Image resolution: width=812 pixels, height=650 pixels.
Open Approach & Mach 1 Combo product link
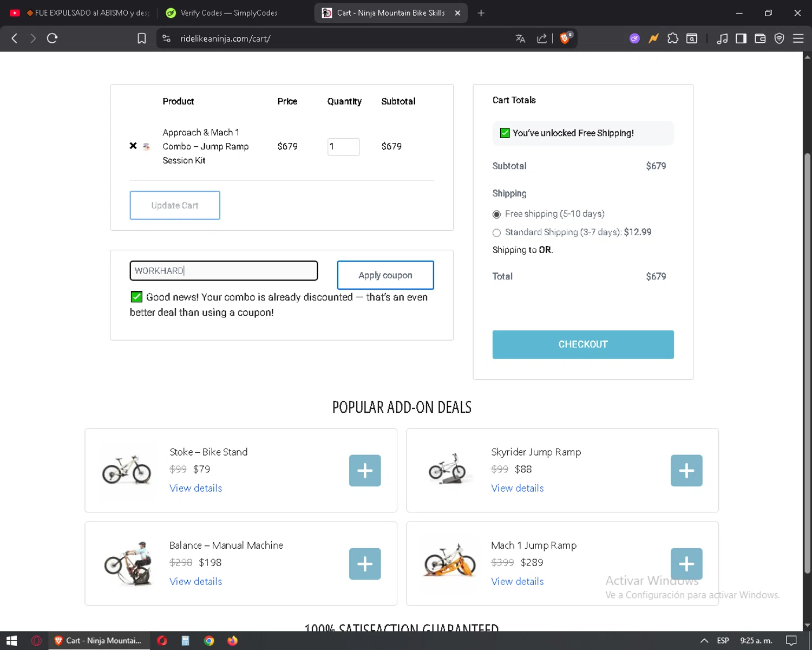tap(206, 146)
